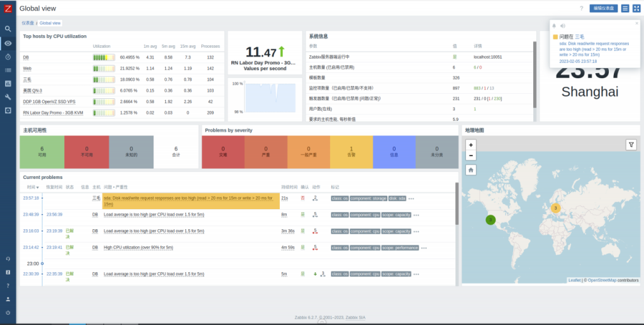Open the geomap severity filter
Viewport: 644px width, 325px height.
[631, 145]
